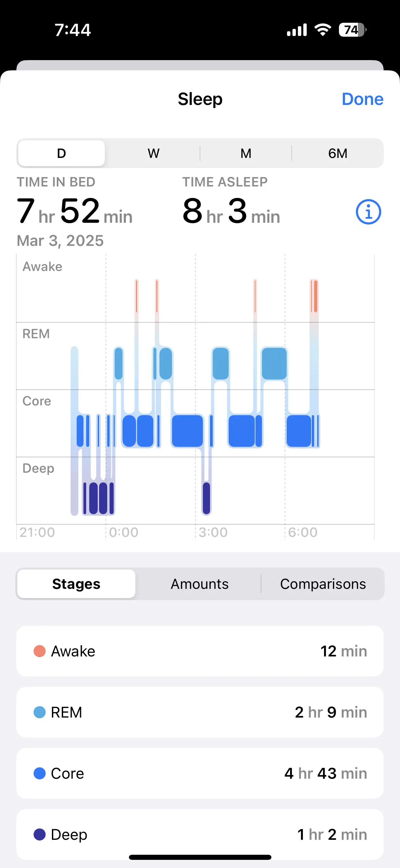Tap the cellular signal bars icon

tap(297, 30)
